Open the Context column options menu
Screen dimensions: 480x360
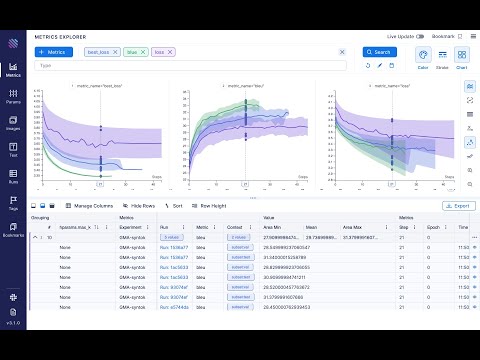tap(250, 227)
